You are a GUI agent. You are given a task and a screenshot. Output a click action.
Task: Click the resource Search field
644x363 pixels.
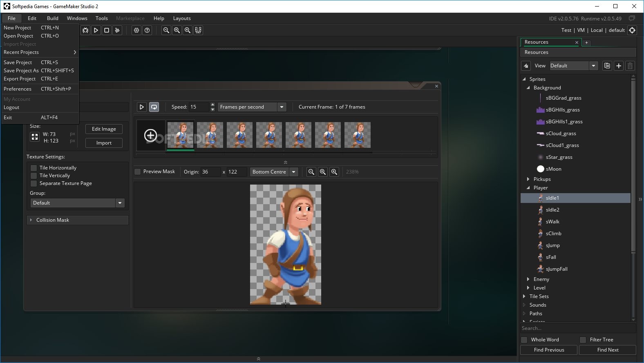coord(578,328)
